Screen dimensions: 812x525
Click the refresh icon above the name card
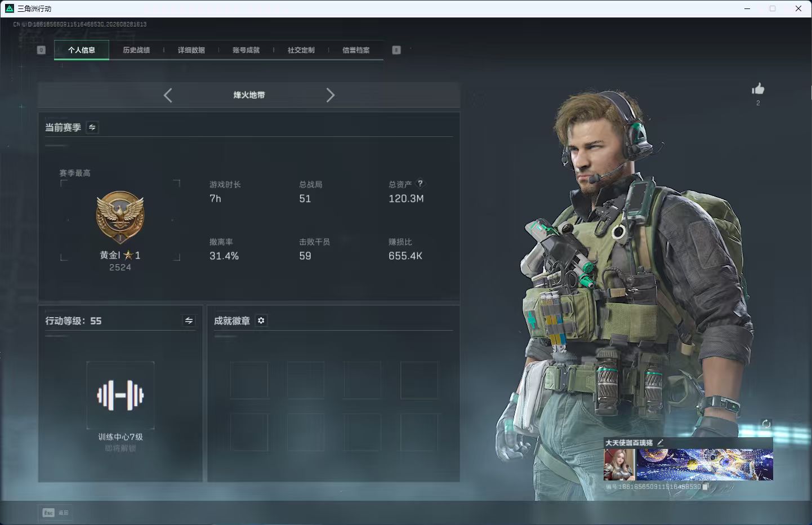tap(766, 424)
